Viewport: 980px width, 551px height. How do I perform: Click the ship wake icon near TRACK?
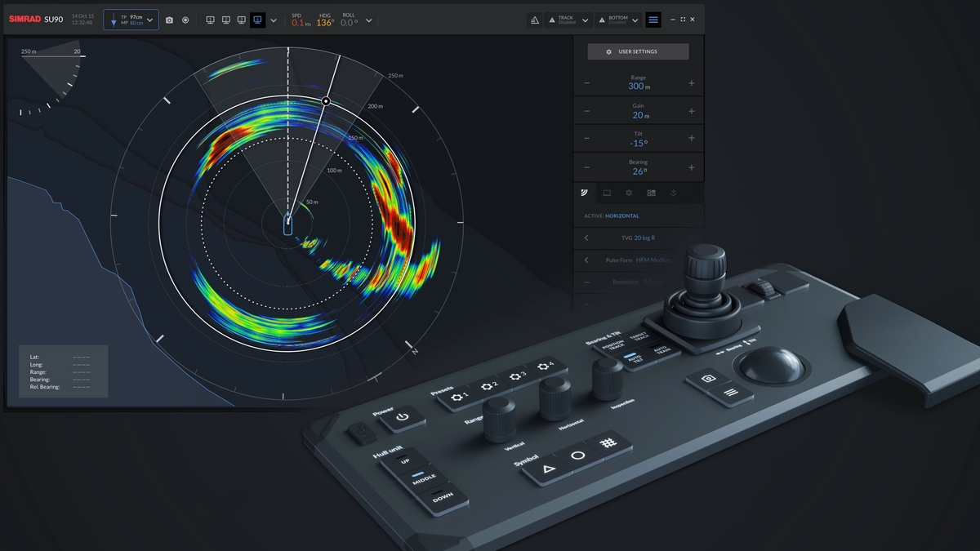point(534,20)
